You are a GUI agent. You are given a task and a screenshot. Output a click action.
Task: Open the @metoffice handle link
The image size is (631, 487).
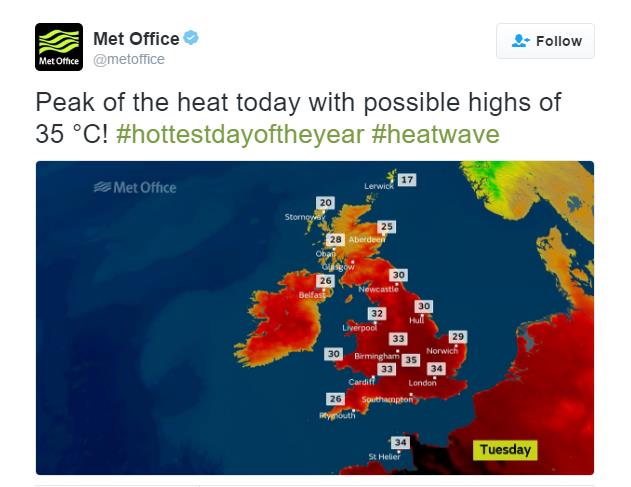pyautogui.click(x=129, y=60)
